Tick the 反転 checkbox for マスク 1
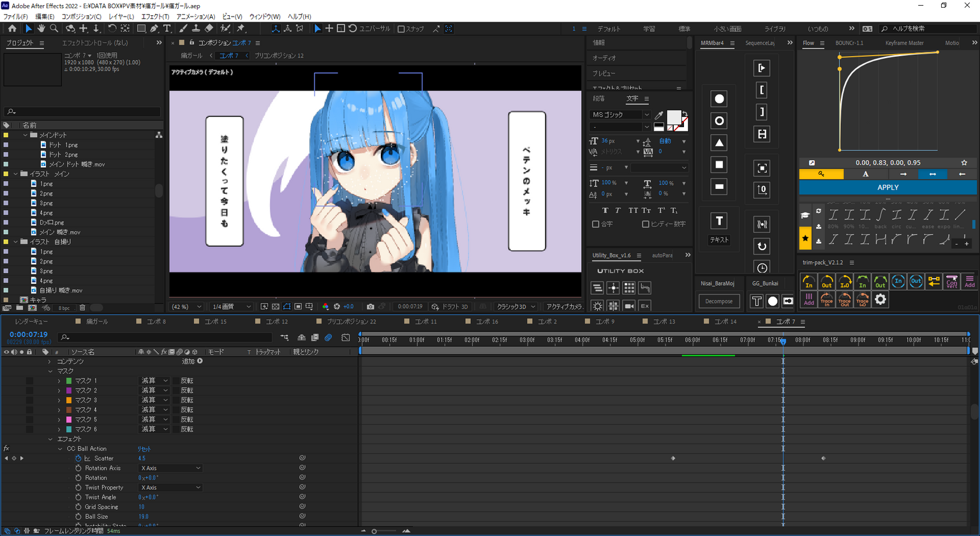Viewport: 980px width, 536px height. click(176, 381)
